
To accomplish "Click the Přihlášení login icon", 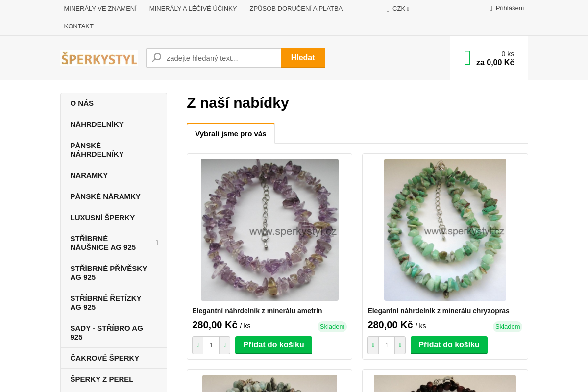I will (491, 8).
